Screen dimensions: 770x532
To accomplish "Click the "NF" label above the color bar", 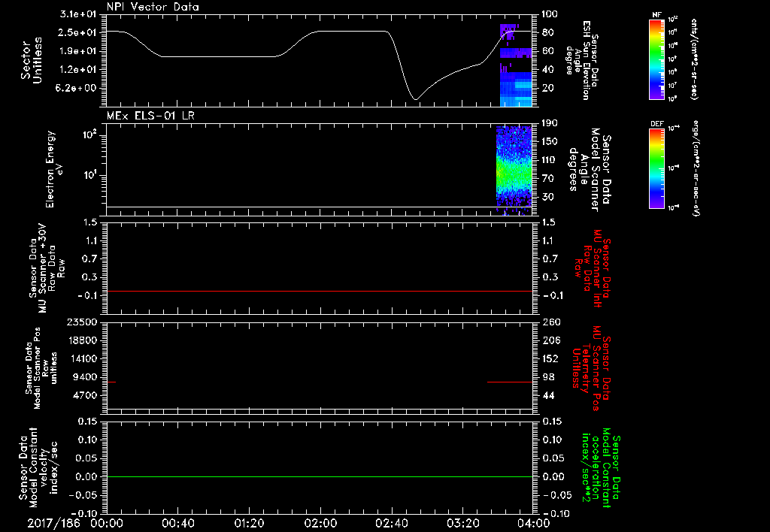I will [656, 15].
